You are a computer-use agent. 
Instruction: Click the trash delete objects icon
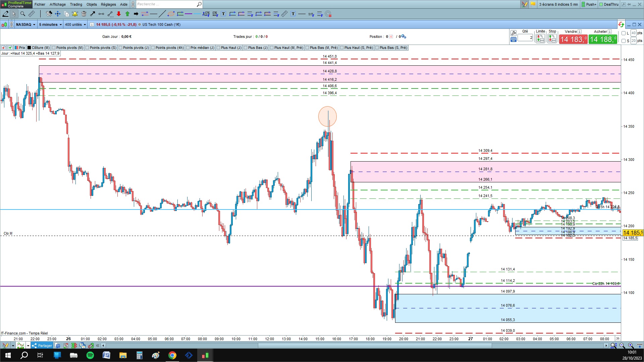(x=84, y=14)
